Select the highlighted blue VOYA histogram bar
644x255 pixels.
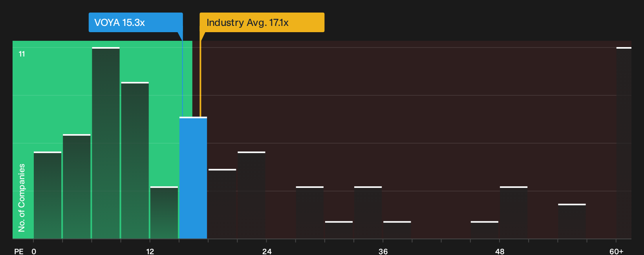193,178
